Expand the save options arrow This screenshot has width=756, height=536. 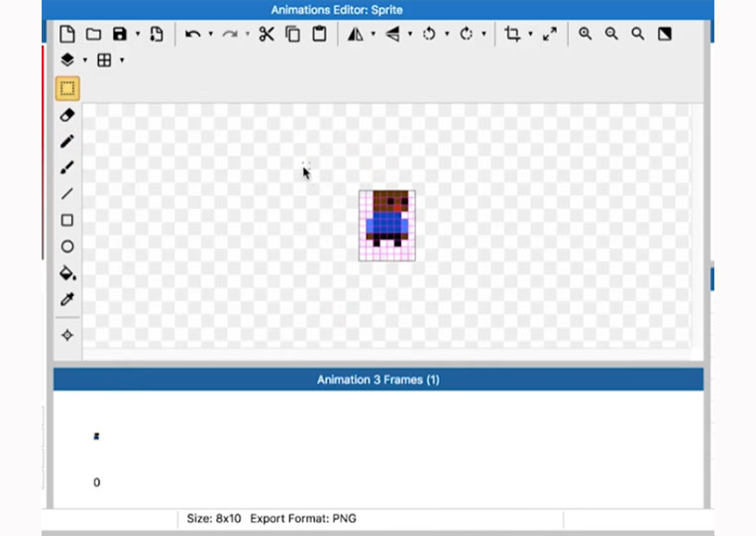click(138, 34)
